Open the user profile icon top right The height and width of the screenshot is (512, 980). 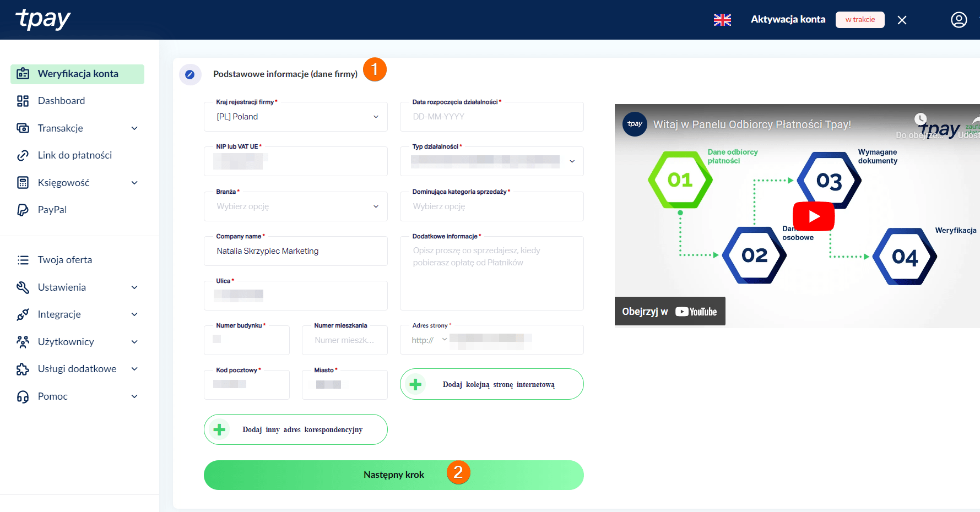click(x=959, y=19)
